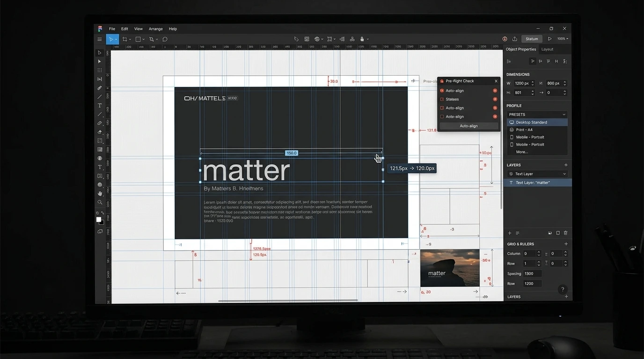Open the Text Layer dropdown in Layers
Image resolution: width=644 pixels, height=359 pixels.
(x=537, y=174)
